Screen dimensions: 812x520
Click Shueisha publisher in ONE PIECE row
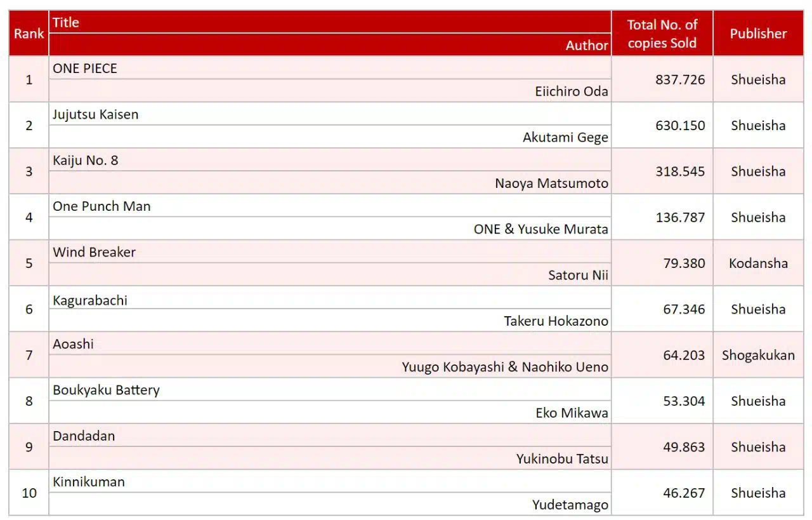(x=758, y=79)
